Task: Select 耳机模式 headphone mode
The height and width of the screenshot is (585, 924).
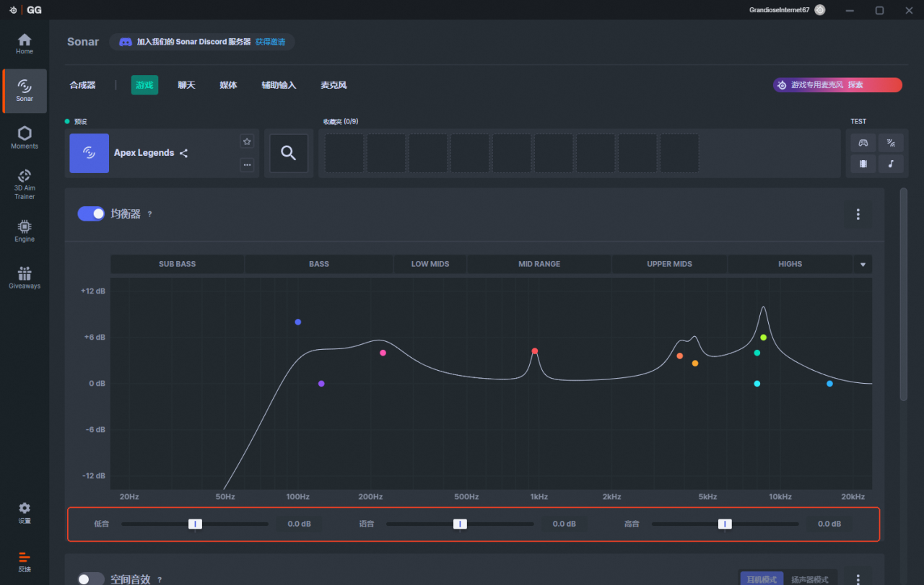Action: coord(761,579)
